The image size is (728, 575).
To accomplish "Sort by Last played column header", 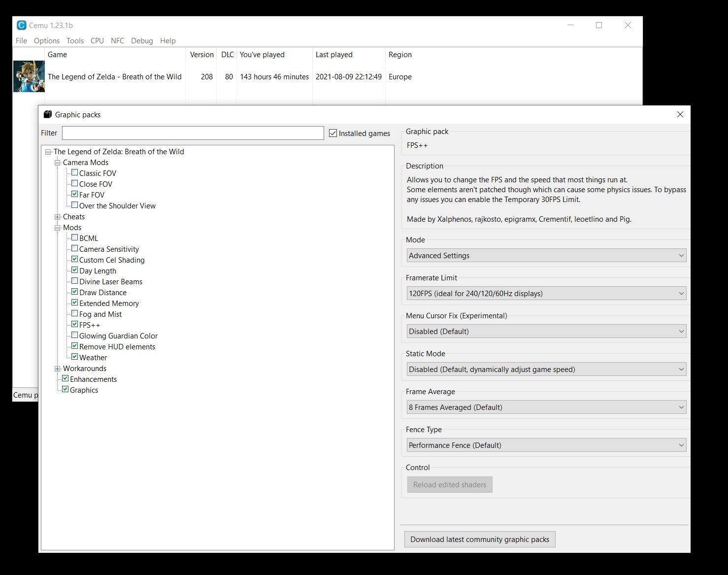I will coord(349,55).
